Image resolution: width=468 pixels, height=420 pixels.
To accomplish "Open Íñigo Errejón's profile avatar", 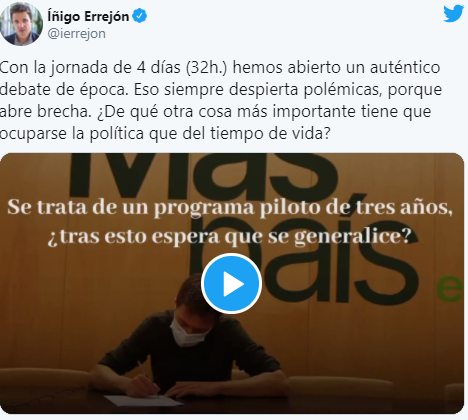I will coord(21,23).
